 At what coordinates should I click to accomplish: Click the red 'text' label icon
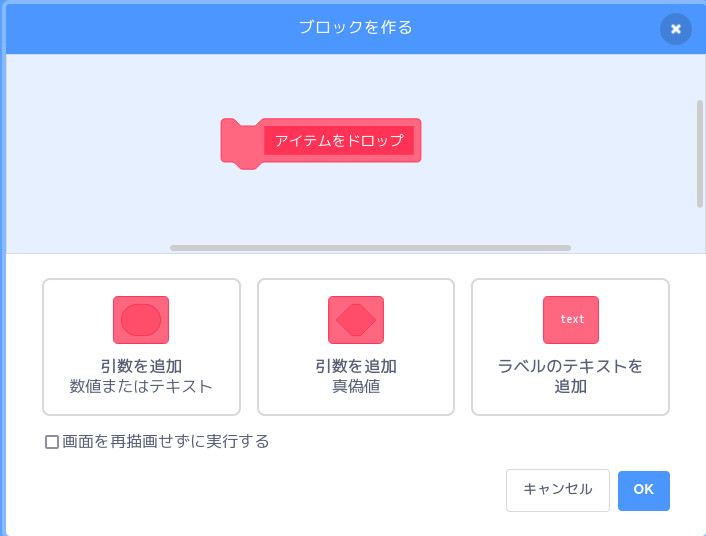pos(571,320)
